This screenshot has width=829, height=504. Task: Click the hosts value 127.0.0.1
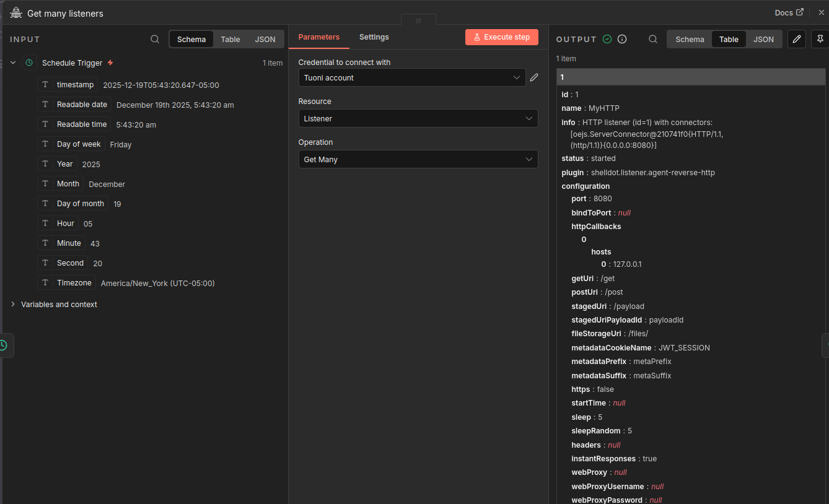click(627, 264)
